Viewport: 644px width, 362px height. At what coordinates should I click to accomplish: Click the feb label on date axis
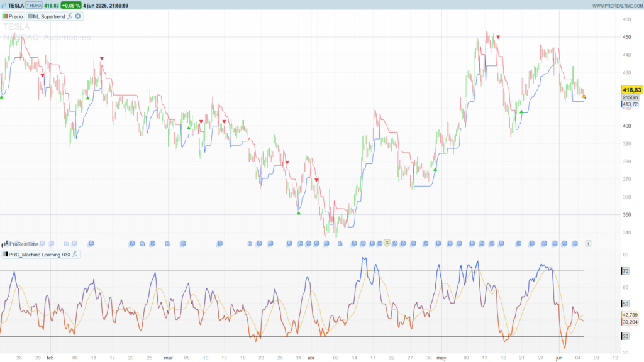[x=50, y=358]
